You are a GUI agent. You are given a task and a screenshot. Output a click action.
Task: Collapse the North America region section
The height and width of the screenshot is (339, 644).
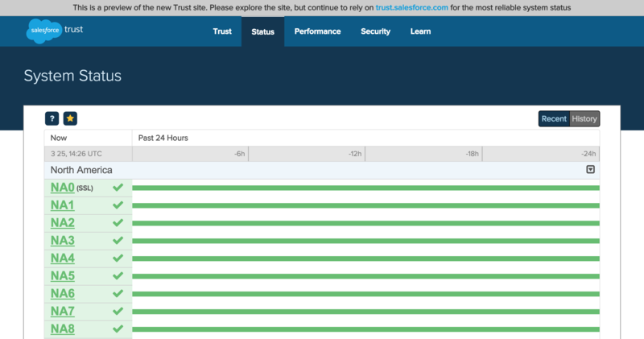[590, 170]
